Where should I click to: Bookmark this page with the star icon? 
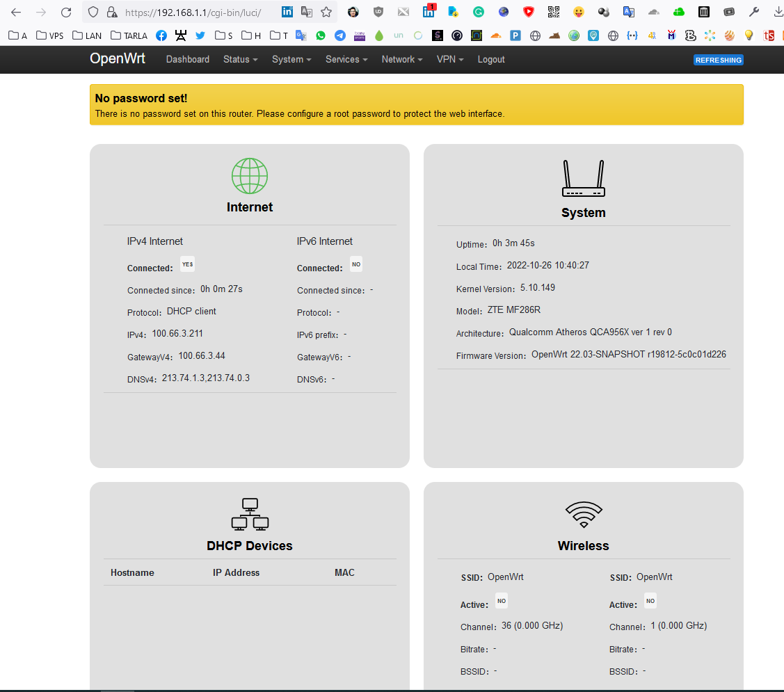pos(326,13)
